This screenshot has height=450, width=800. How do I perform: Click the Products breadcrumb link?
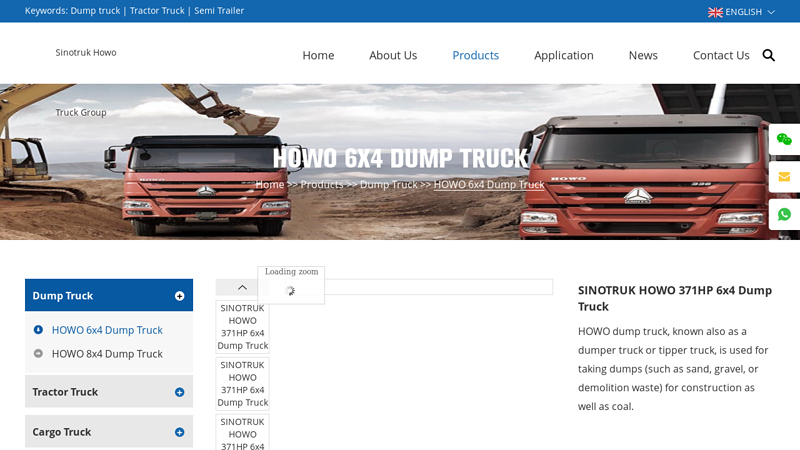pos(321,184)
